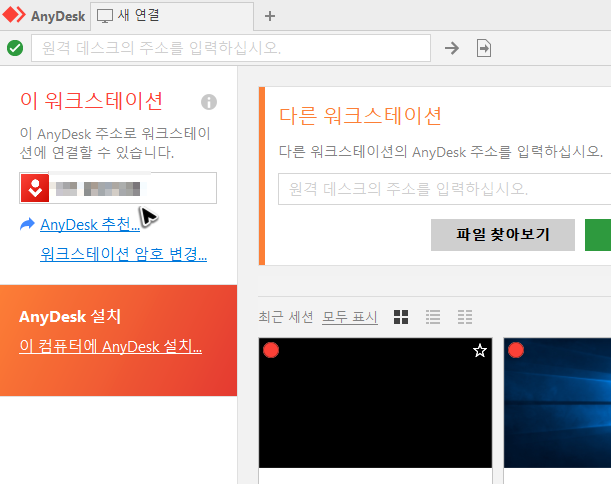611x484 pixels.
Task: Open the 워크스테이션 암호 변경... link
Action: click(x=123, y=254)
